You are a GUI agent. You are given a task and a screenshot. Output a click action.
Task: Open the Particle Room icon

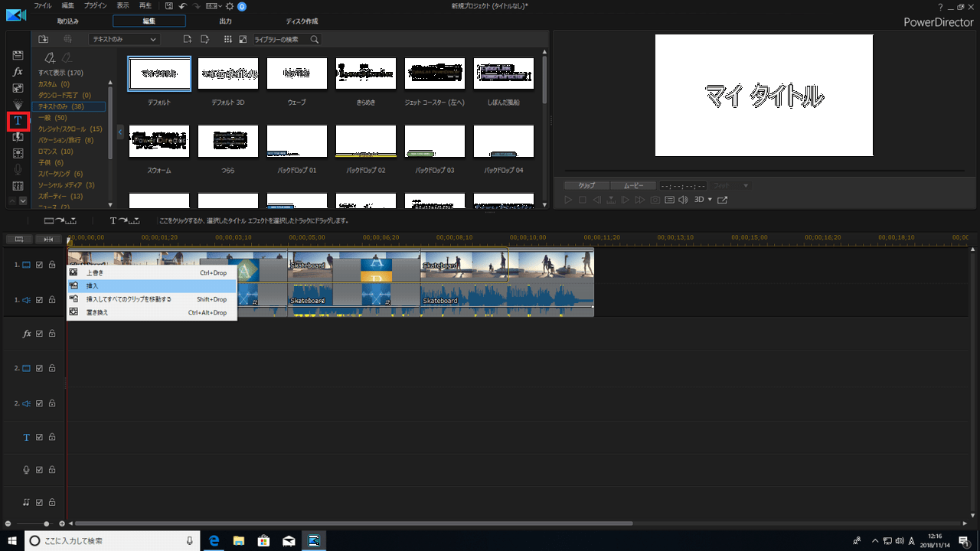pyautogui.click(x=18, y=104)
